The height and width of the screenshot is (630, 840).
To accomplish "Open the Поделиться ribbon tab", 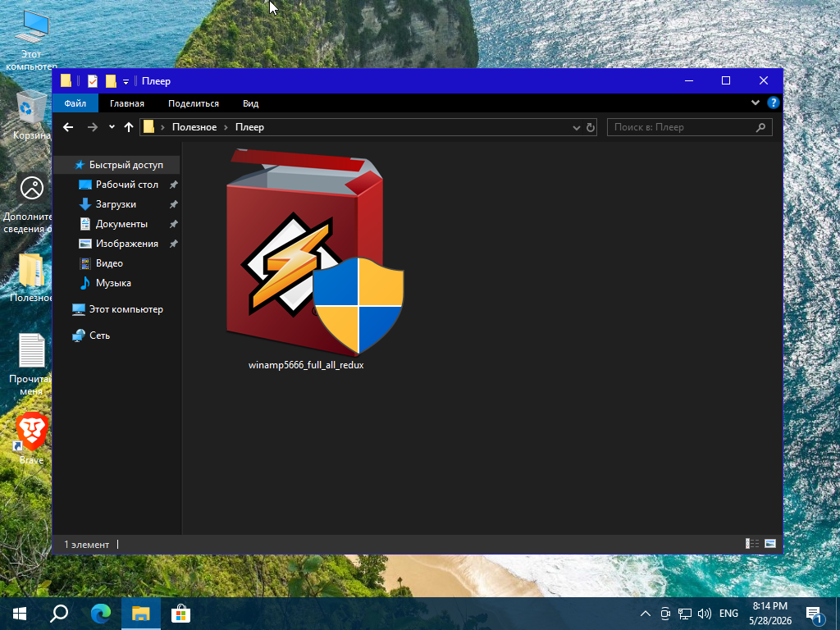I will [194, 103].
